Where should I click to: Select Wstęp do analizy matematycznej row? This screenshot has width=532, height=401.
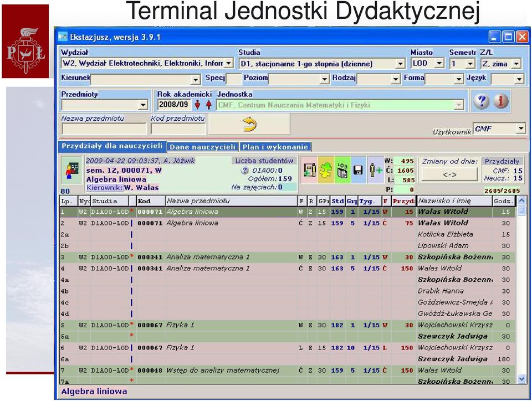(x=288, y=370)
